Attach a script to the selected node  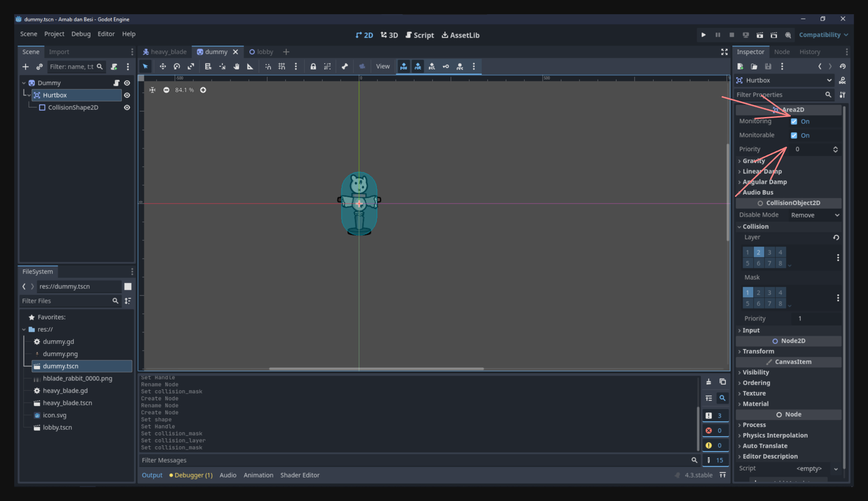[x=114, y=67]
